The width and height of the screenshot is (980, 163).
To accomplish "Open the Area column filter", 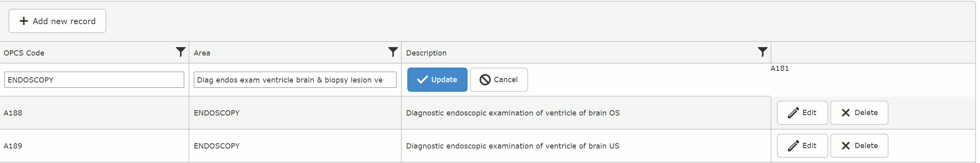I will [393, 52].
